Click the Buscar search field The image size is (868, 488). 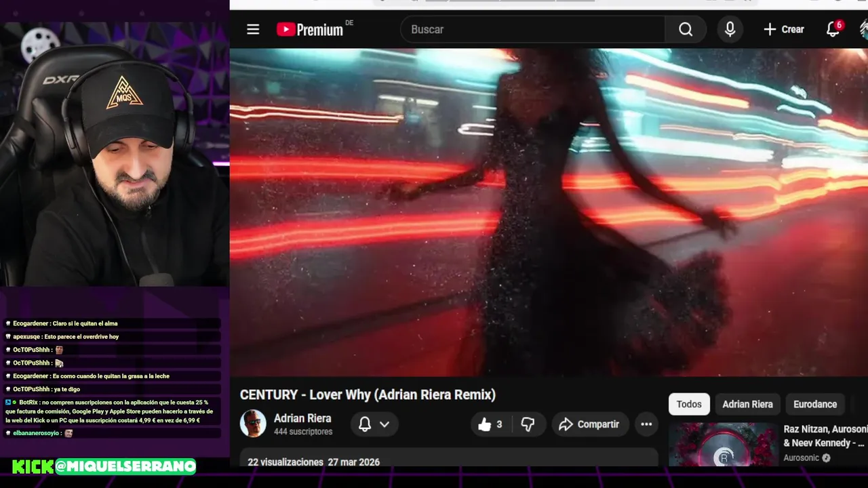coord(533,29)
